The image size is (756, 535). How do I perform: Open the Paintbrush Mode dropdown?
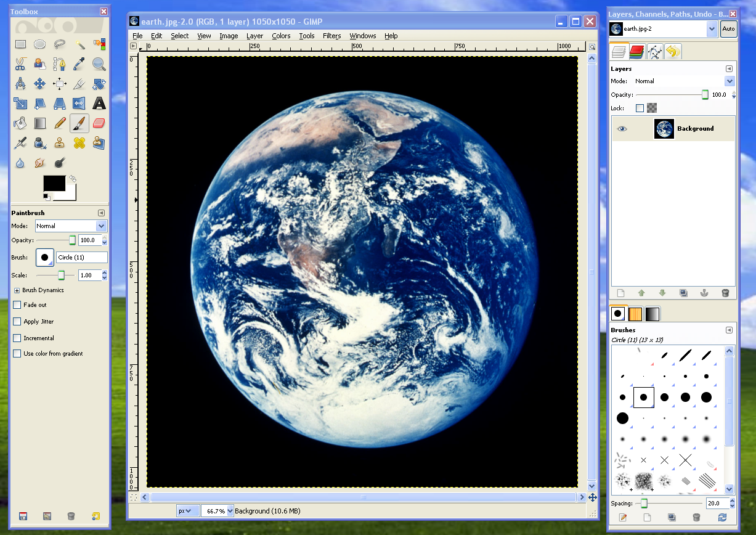click(71, 226)
